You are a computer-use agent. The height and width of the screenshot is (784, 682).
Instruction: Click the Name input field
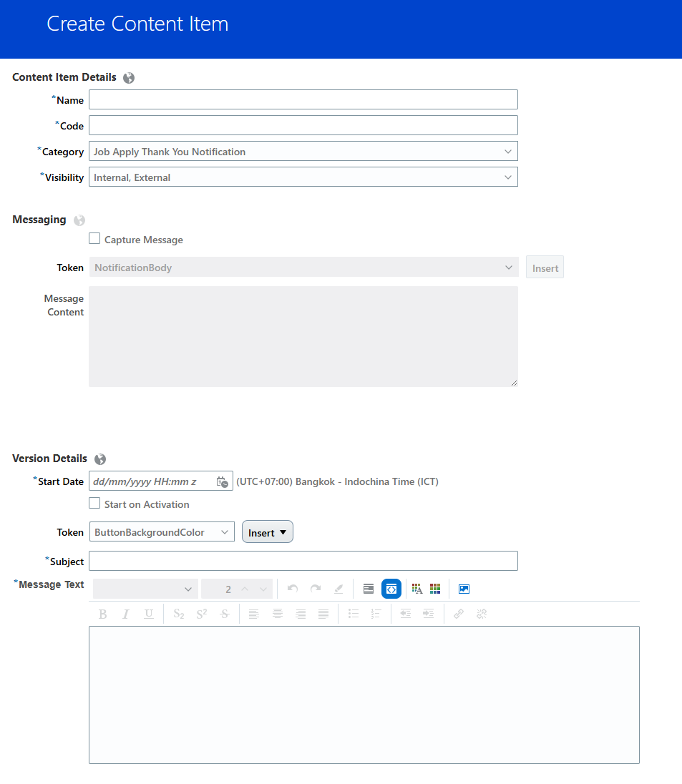point(303,100)
